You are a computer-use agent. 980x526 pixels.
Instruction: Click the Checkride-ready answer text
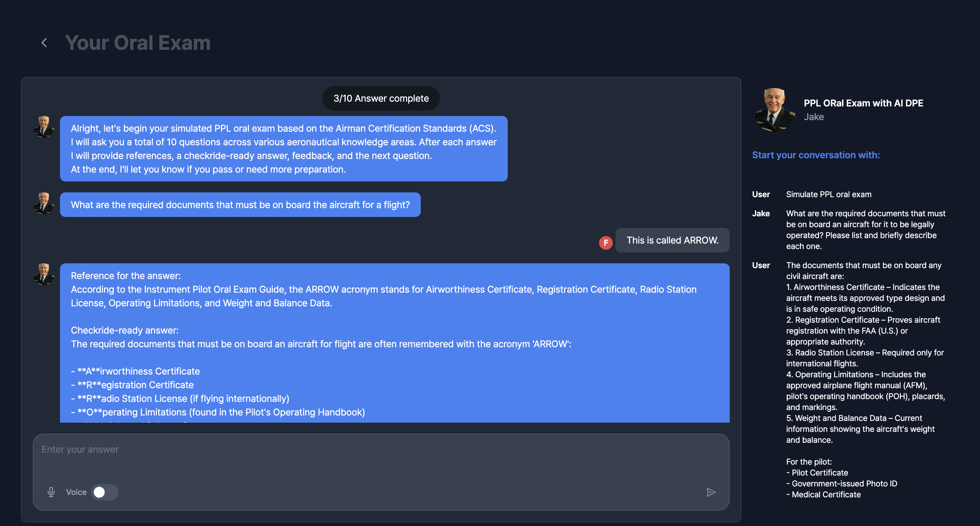[124, 330]
